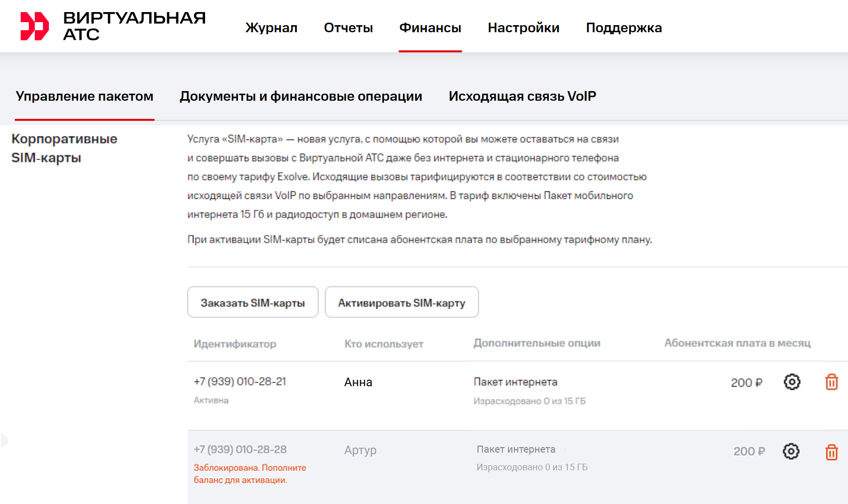
Task: Open the Поддержка menu
Action: [x=624, y=28]
